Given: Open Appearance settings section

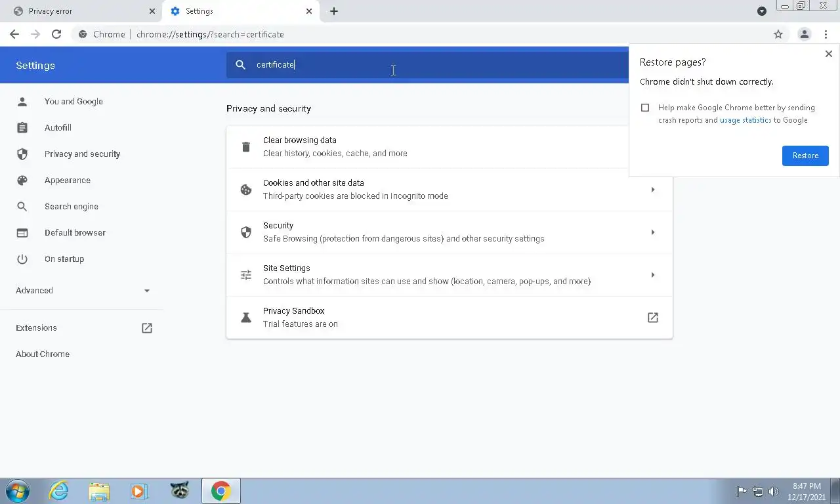Looking at the screenshot, I should point(68,180).
